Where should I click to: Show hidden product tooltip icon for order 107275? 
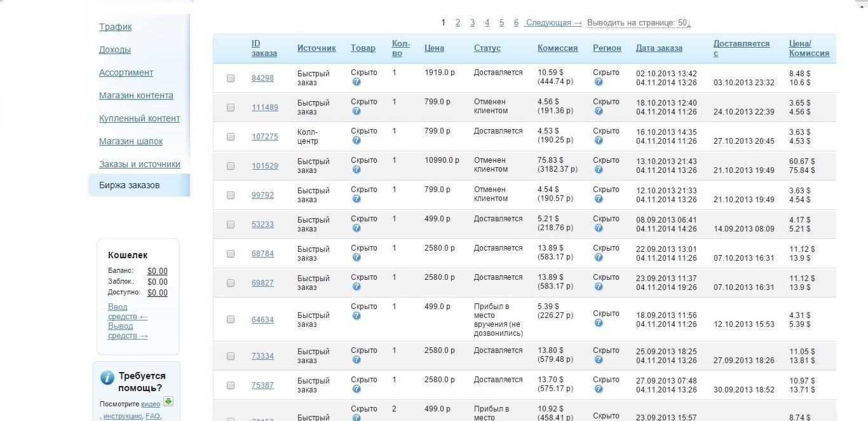(x=356, y=141)
